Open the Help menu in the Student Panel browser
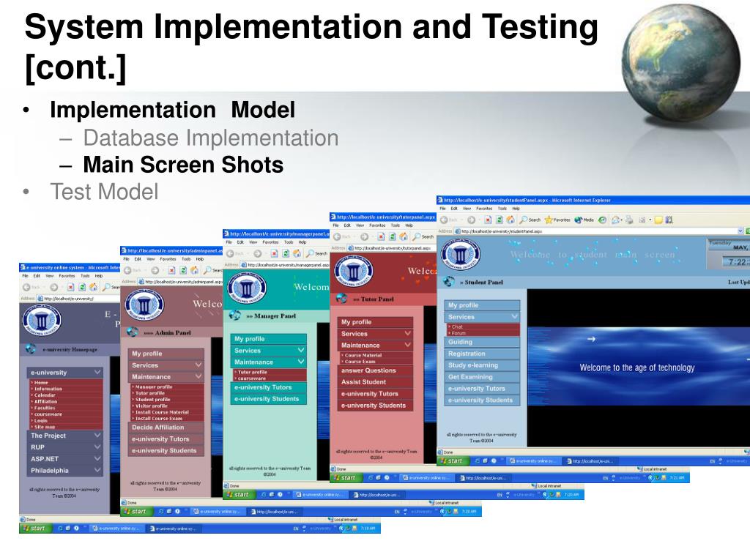750x560 pixels. click(x=516, y=209)
